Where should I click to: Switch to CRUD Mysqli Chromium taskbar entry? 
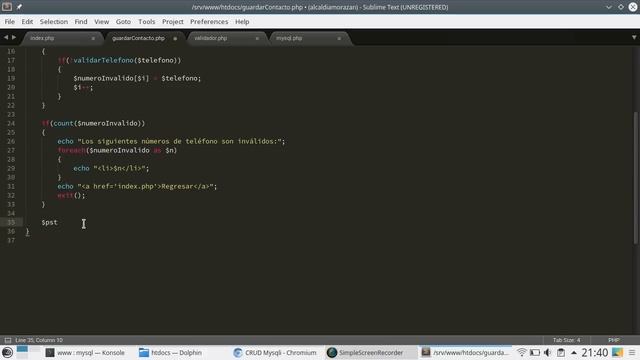click(x=275, y=353)
